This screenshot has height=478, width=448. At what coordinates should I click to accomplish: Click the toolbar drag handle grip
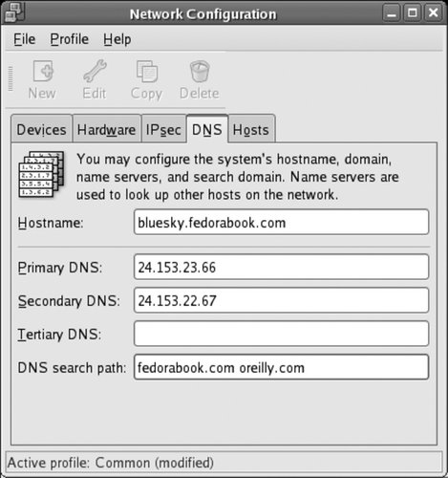11,78
